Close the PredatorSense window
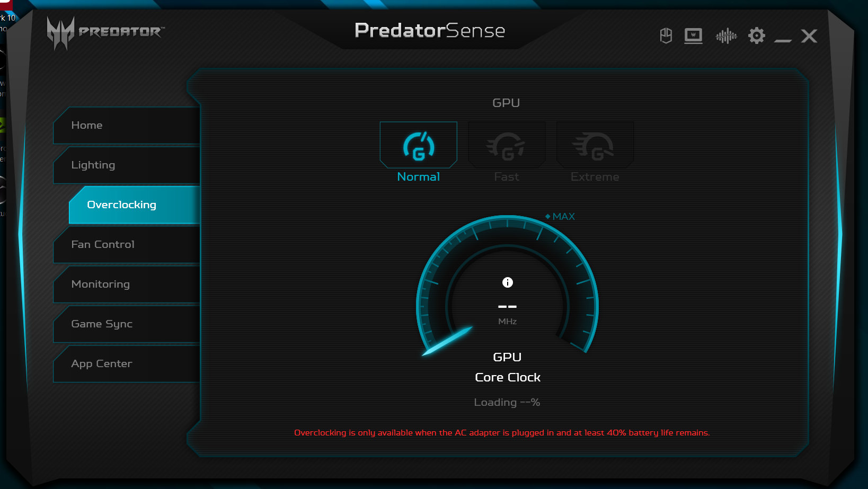The width and height of the screenshot is (868, 489). 809,36
